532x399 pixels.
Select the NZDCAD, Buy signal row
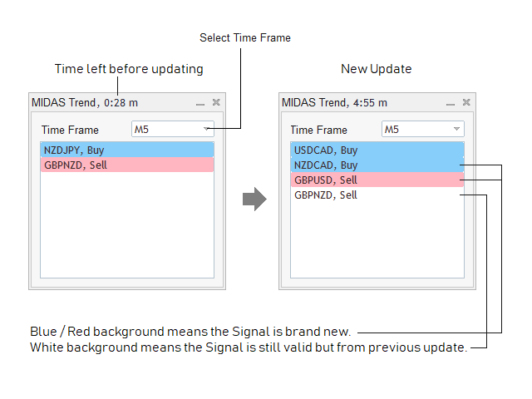(x=377, y=165)
